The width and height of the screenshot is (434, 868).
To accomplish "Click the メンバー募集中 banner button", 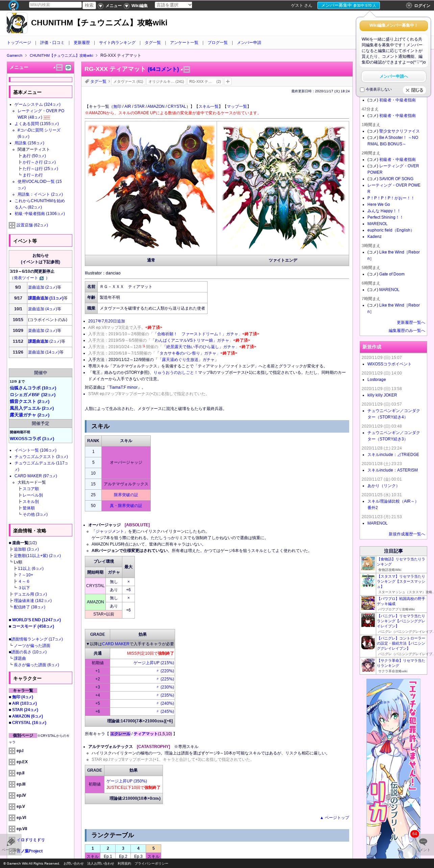I will (x=348, y=5).
